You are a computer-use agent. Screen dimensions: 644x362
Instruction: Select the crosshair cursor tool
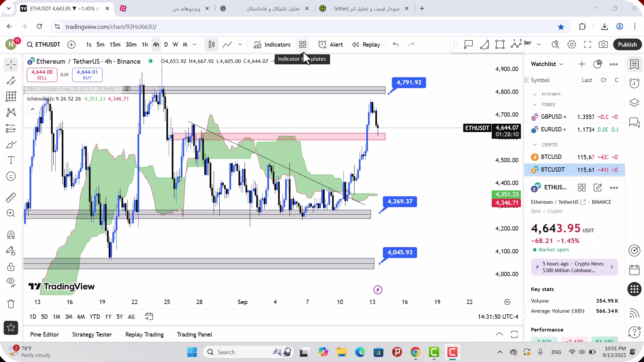pyautogui.click(x=11, y=65)
